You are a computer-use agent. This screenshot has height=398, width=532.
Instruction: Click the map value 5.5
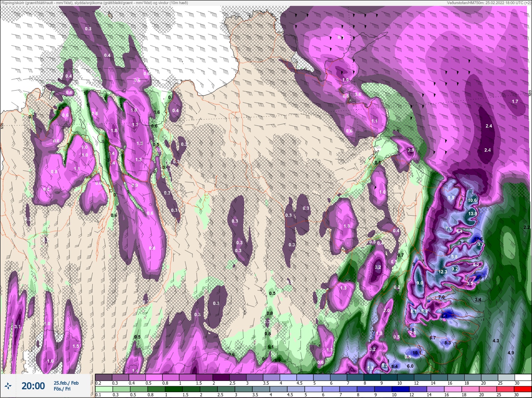451,198
